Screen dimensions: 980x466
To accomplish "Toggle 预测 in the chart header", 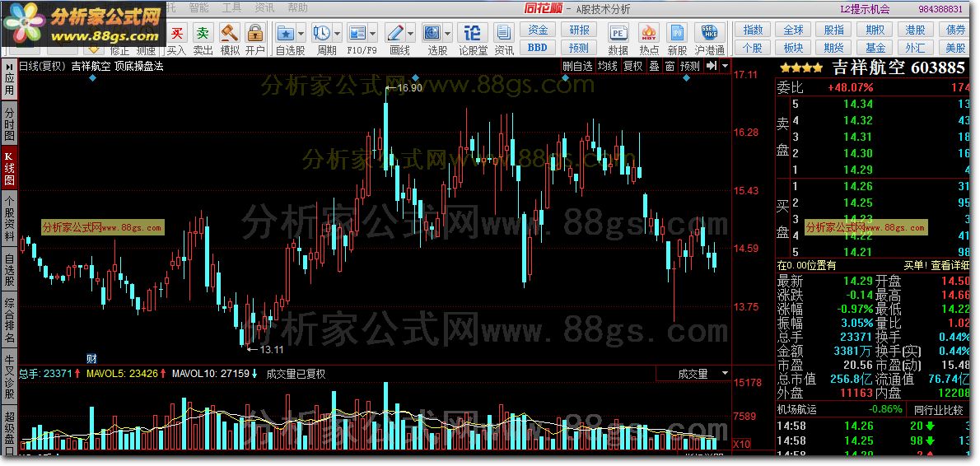I will coord(690,66).
